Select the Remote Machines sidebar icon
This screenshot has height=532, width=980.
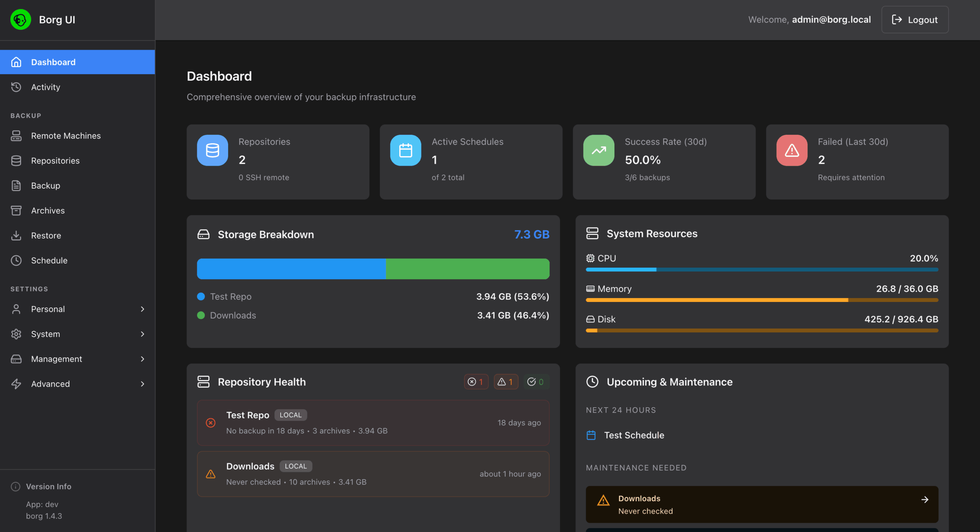pyautogui.click(x=16, y=135)
